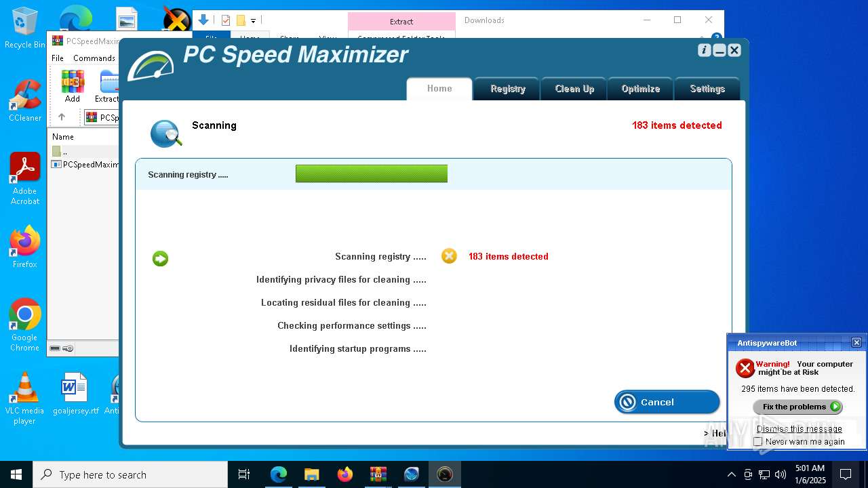The height and width of the screenshot is (488, 868).
Task: Open the Home tab in PC Speed Maximizer
Action: [x=439, y=89]
